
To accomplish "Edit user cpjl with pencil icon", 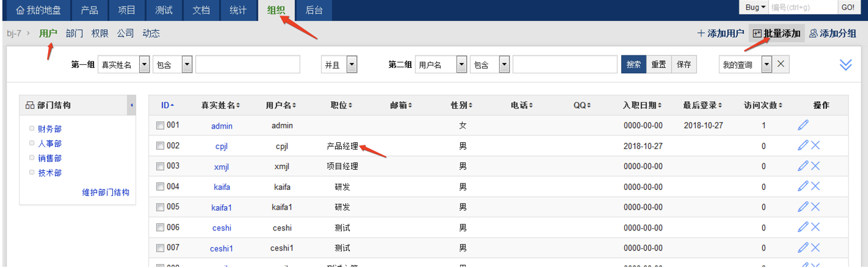I will click(803, 145).
